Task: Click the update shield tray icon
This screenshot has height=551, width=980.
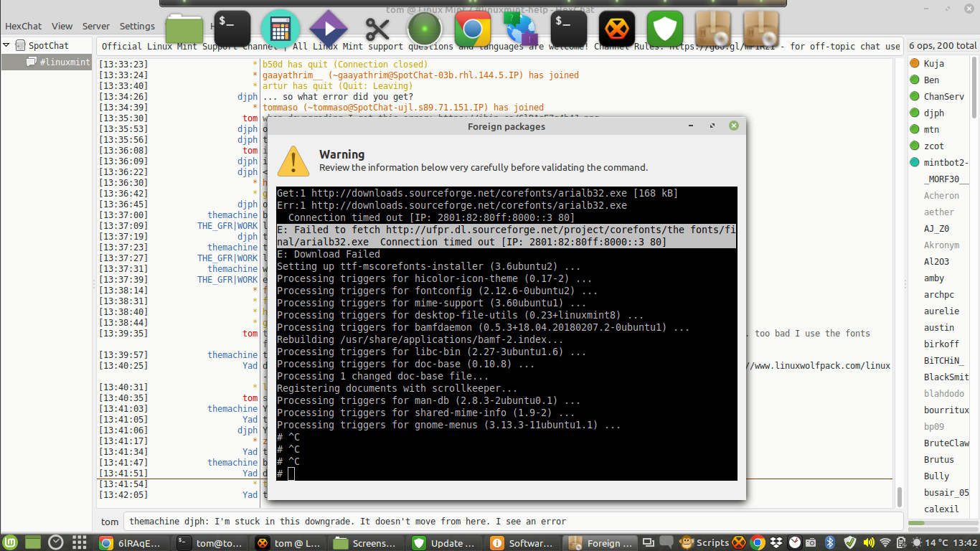Action: [x=850, y=542]
